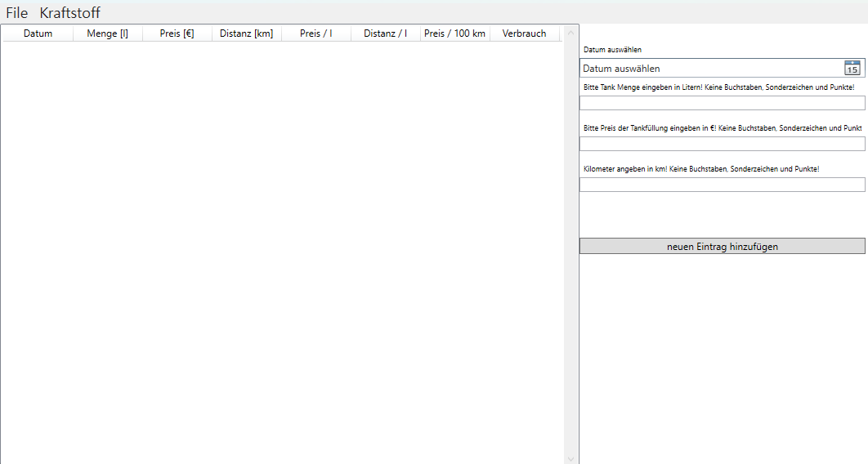The height and width of the screenshot is (464, 868).
Task: Click the Bitte Tank Menge eingeben label
Action: pos(718,87)
